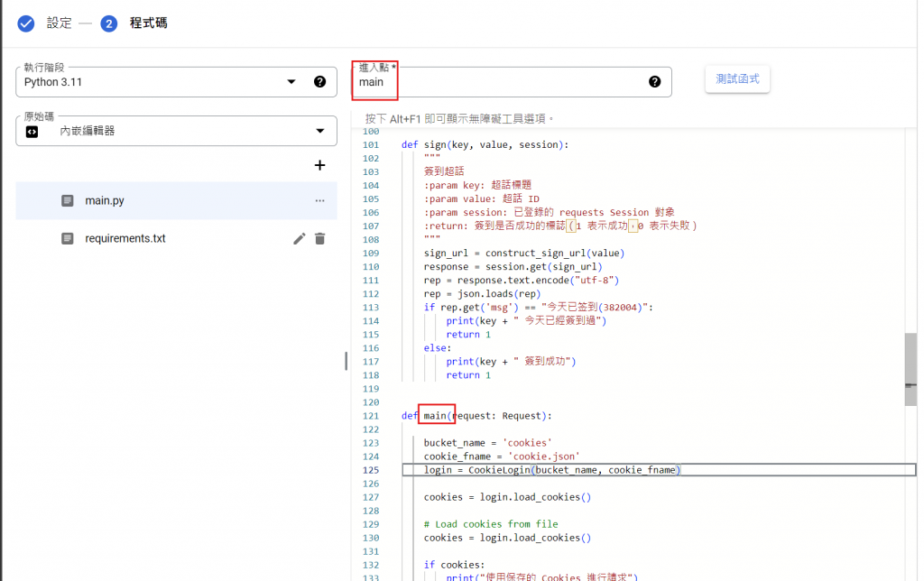
Task: Click line 124 cookie_fname = 'cookie.json'
Action: pyautogui.click(x=502, y=456)
